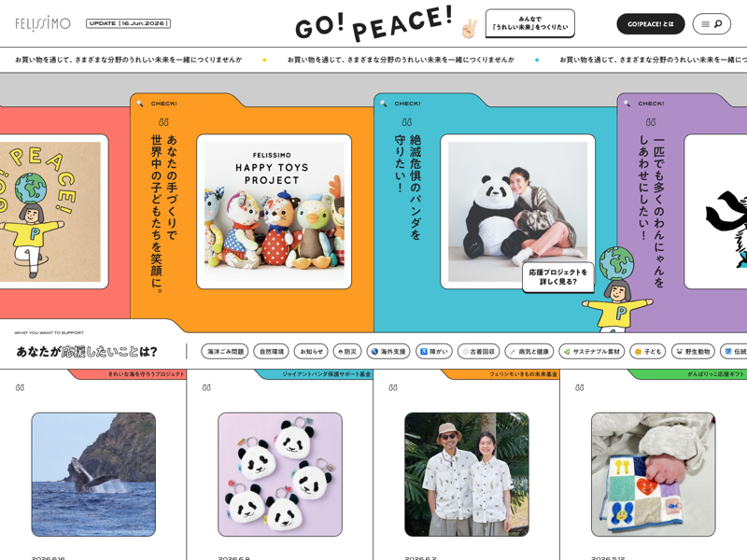
Task: Select the 古着回収 tag
Action: coord(478,352)
